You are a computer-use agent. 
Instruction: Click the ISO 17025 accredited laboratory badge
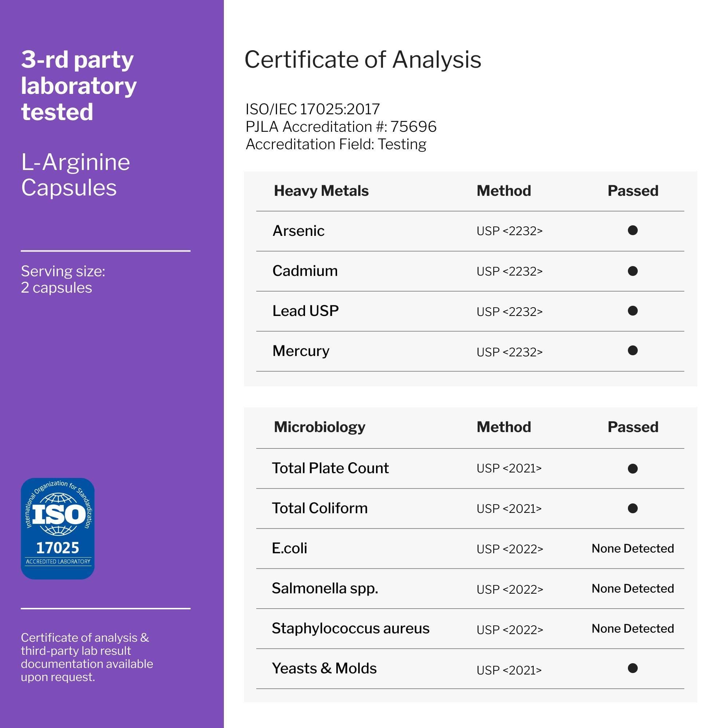click(58, 528)
